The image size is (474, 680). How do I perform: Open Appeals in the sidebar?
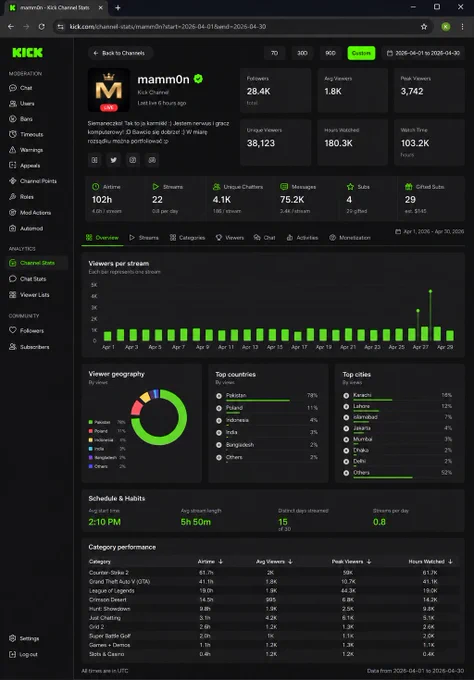pyautogui.click(x=25, y=165)
